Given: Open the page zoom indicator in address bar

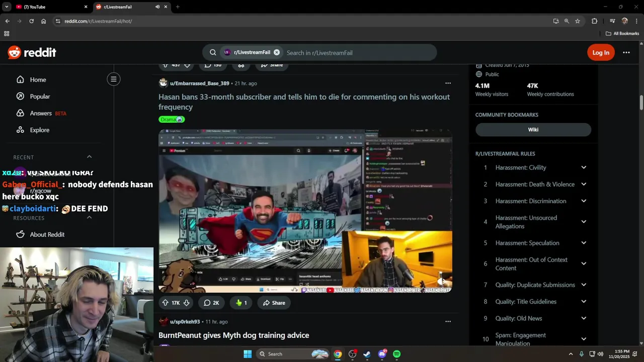Looking at the screenshot, I should (x=567, y=21).
